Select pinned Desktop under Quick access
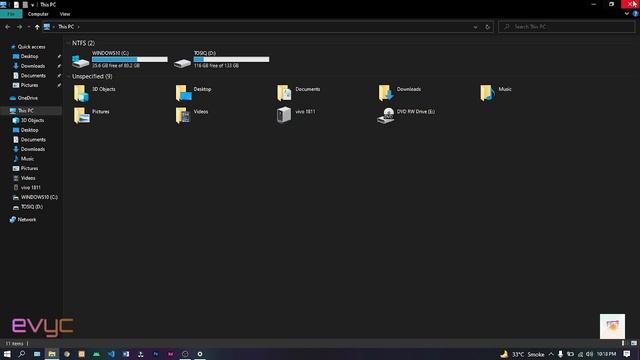This screenshot has height=360, width=640. click(29, 56)
